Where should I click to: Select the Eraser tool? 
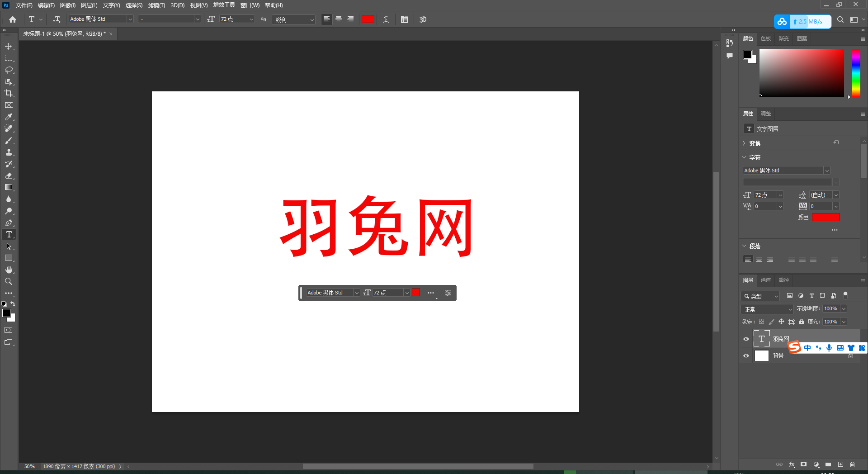pyautogui.click(x=9, y=175)
